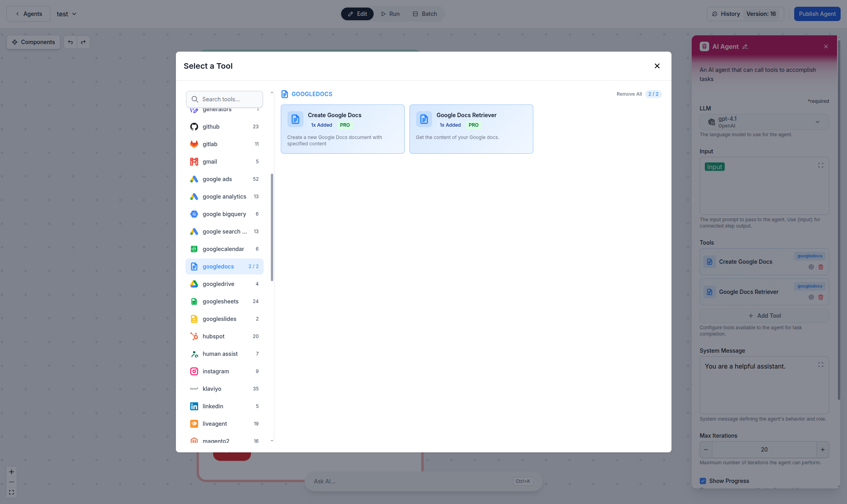Deselect the Google Docs Retriever tool card
The width and height of the screenshot is (847, 504).
pyautogui.click(x=471, y=129)
